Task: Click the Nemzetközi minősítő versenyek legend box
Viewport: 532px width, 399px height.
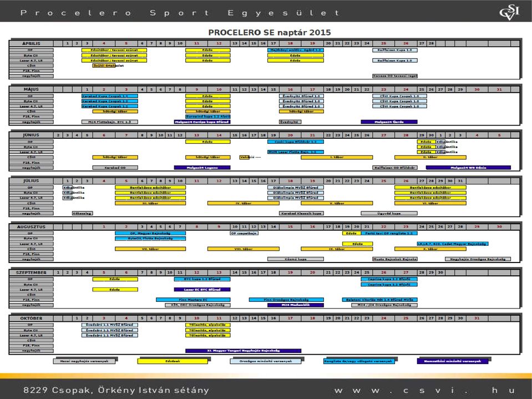Action: point(453,361)
